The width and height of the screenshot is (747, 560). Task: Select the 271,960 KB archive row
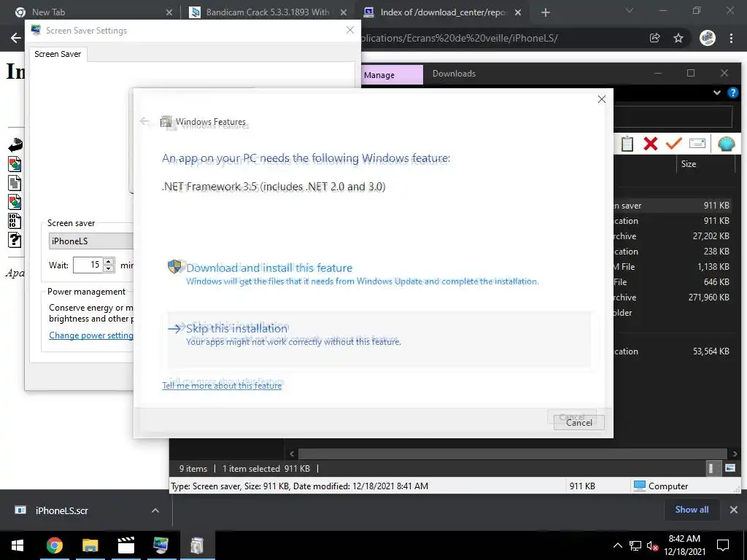pos(672,297)
